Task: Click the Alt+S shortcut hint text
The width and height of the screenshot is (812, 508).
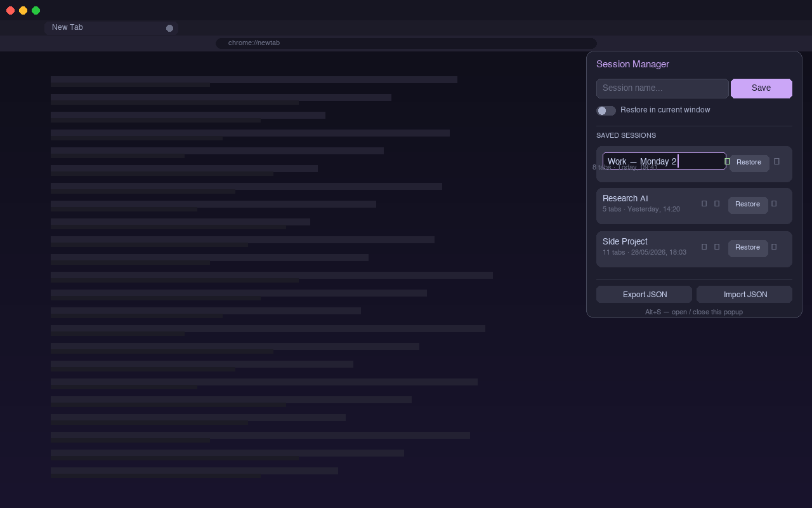Action: coord(694,312)
